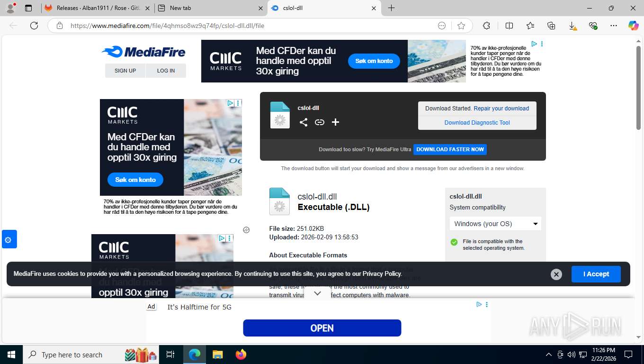
Task: Open File Explorer from taskbar
Action: tap(217, 355)
